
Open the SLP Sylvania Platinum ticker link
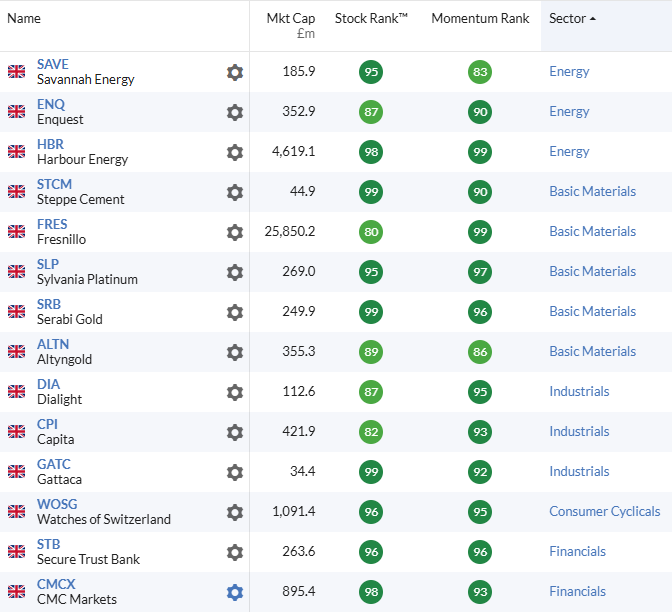click(48, 264)
